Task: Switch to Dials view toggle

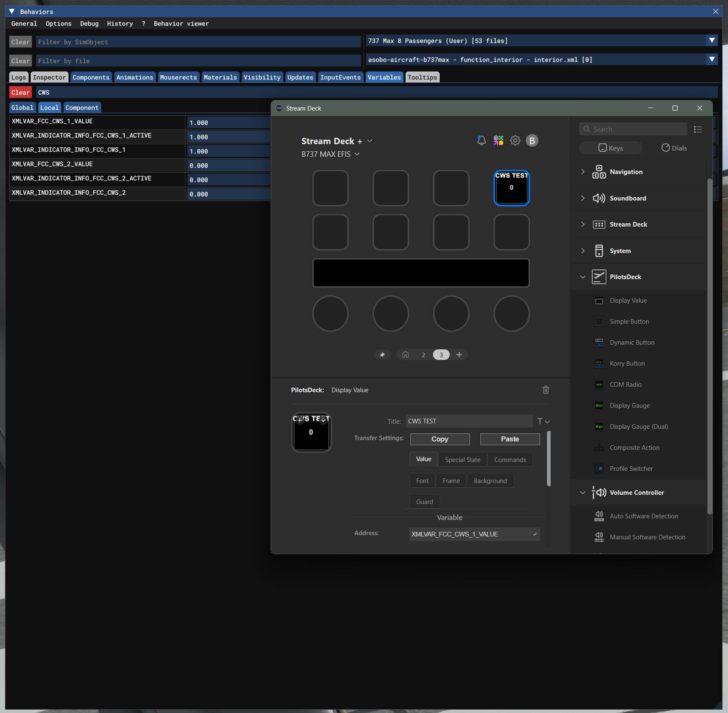Action: 674,148
